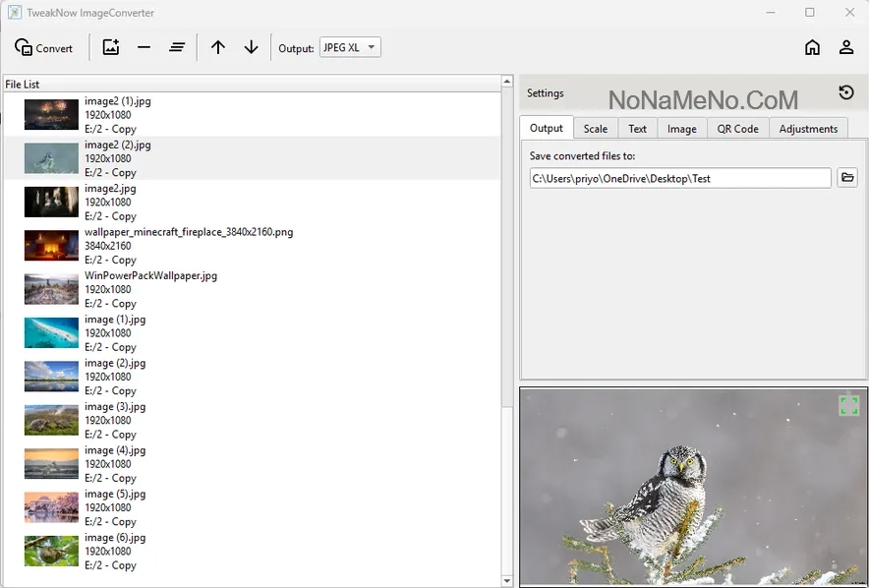
Task: Click the remove selected file minus icon
Action: (144, 47)
